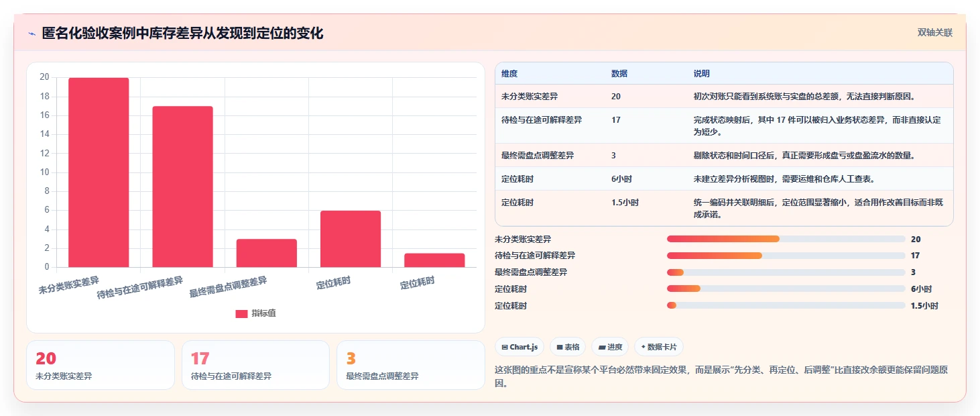Click y-axis tick label 14

pos(44,134)
